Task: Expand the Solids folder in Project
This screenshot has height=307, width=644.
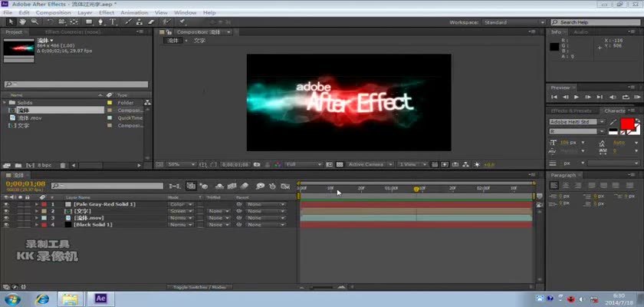Action: pyautogui.click(x=4, y=102)
